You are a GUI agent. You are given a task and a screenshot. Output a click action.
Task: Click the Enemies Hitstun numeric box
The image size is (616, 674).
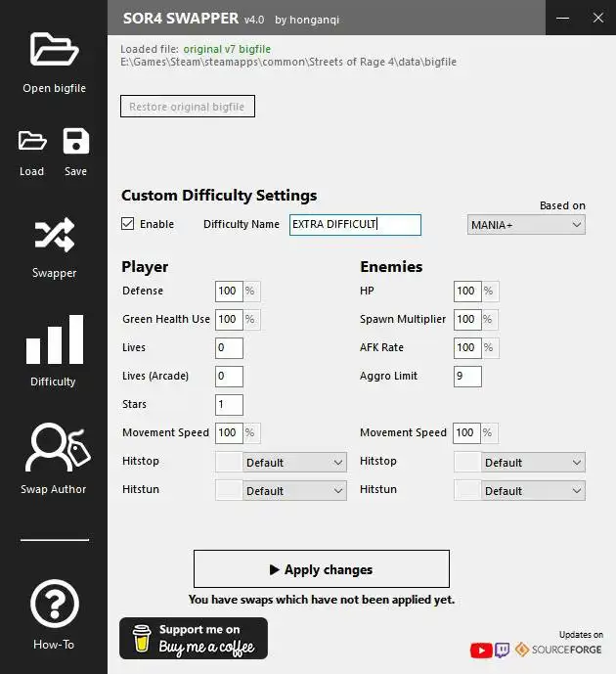467,491
